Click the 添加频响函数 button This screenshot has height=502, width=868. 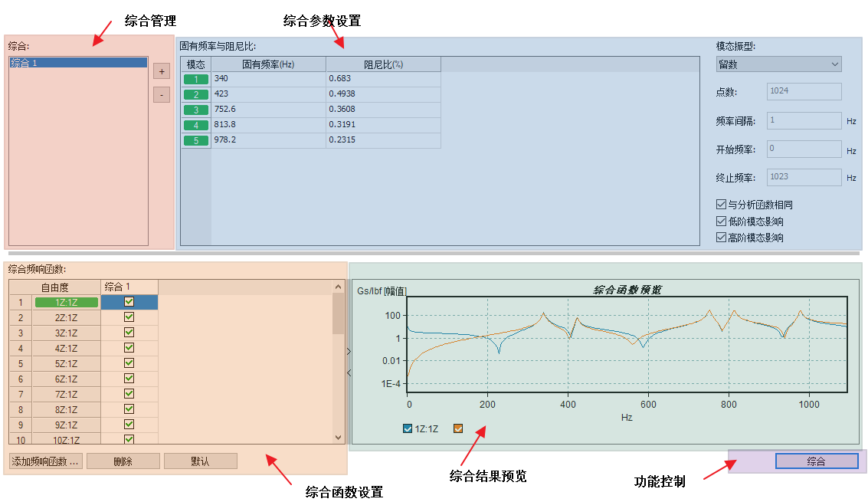coord(45,461)
